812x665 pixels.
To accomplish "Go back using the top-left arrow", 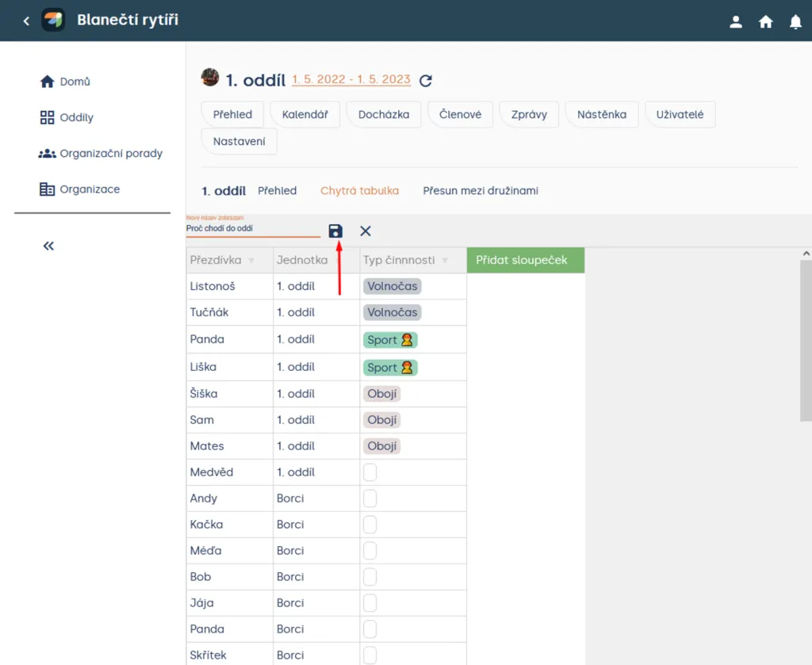I will 26,21.
